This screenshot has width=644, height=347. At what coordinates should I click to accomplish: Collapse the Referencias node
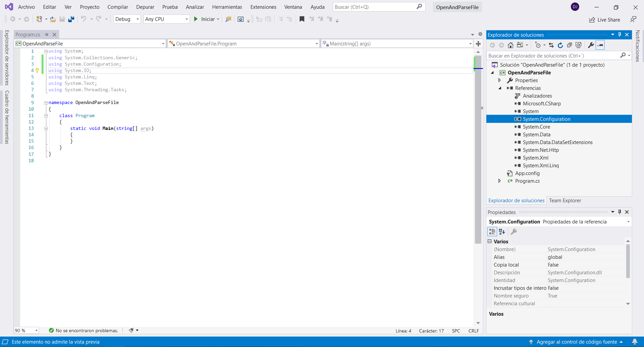[x=499, y=88]
